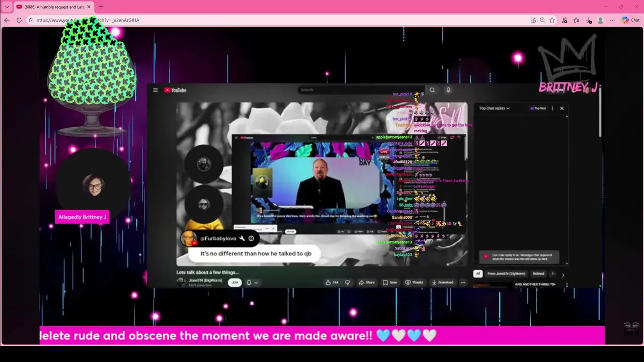This screenshot has height=362, width=644.
Task: Open YouTube hamburger guide menu in embedded page
Action: [x=155, y=90]
